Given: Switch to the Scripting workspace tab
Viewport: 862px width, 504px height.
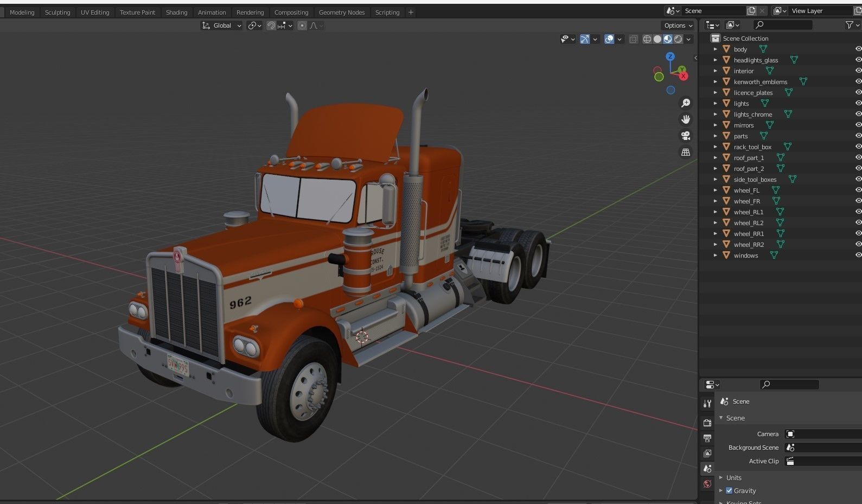Looking at the screenshot, I should [x=387, y=12].
